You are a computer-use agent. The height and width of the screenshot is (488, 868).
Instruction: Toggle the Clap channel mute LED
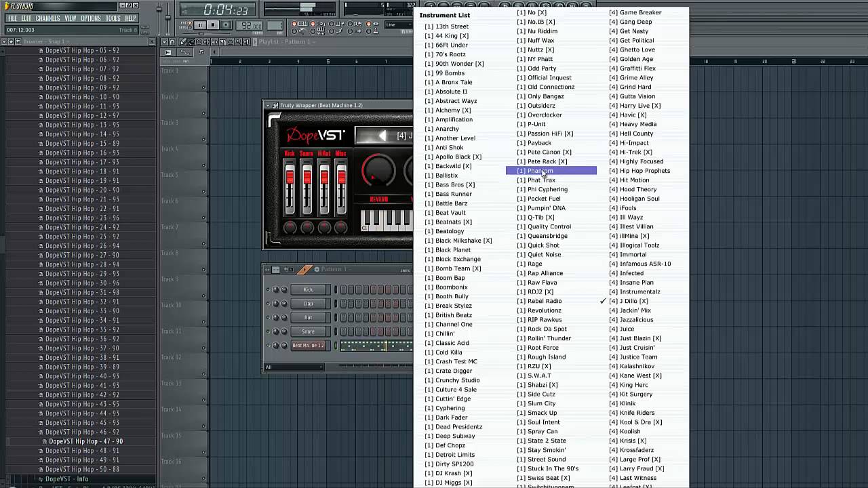coord(268,304)
